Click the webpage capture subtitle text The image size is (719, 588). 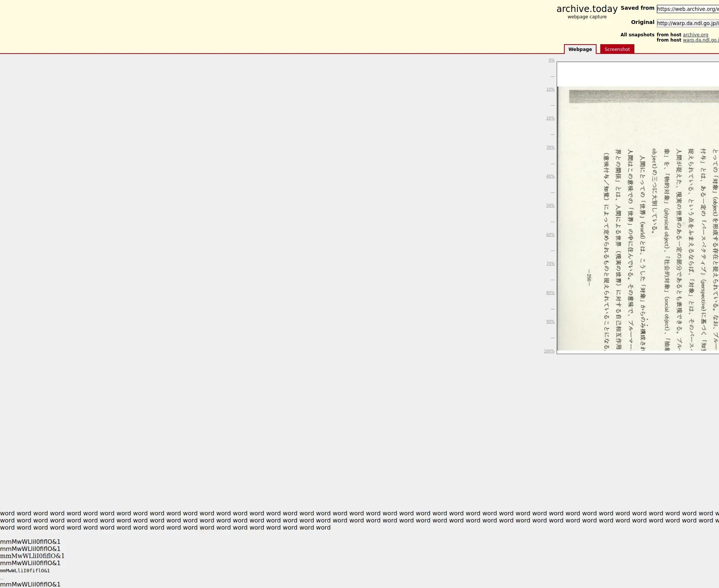pos(586,17)
